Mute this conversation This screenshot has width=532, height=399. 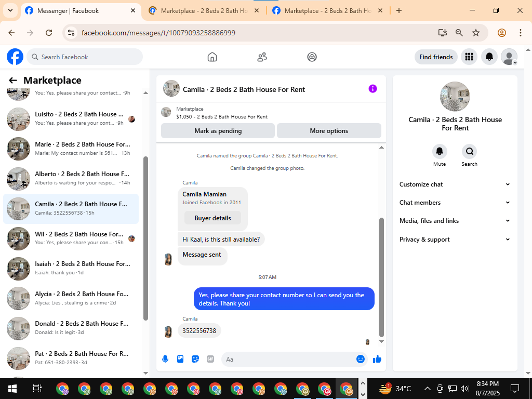point(440,152)
